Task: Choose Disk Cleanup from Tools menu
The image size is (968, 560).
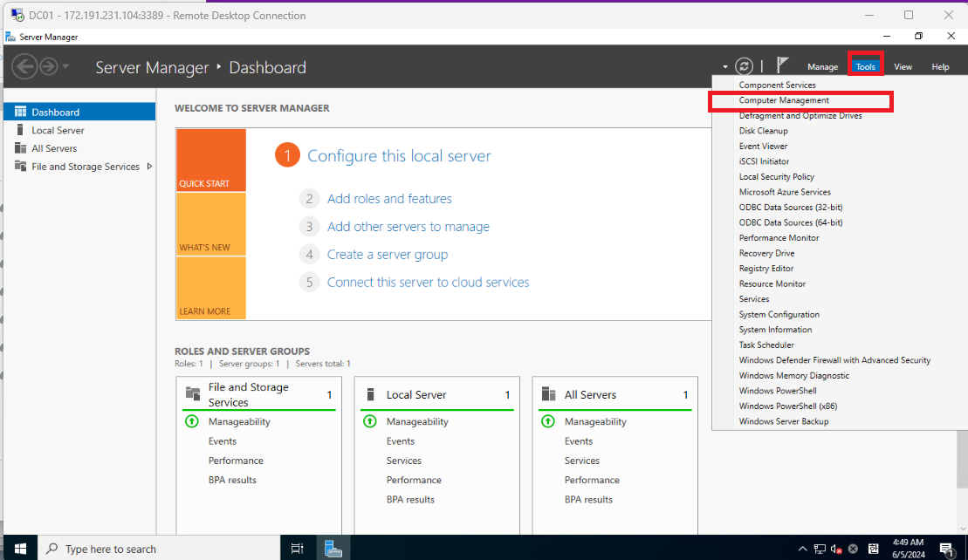Action: [764, 131]
